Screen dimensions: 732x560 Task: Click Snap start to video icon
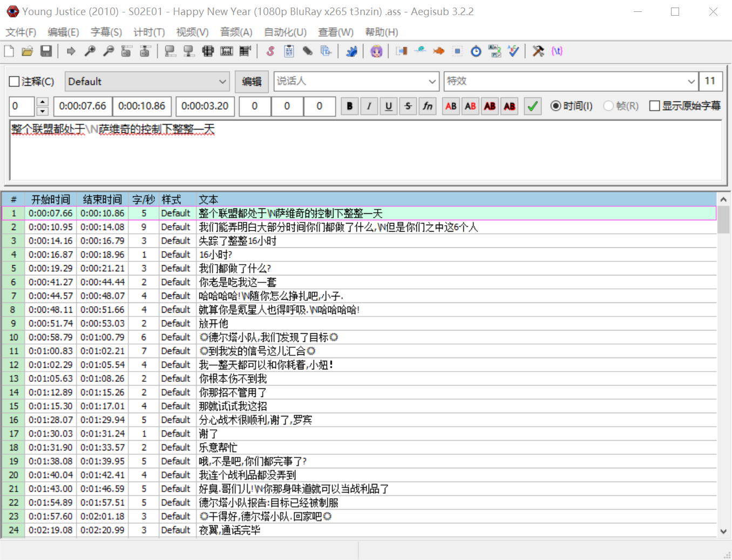coord(170,51)
